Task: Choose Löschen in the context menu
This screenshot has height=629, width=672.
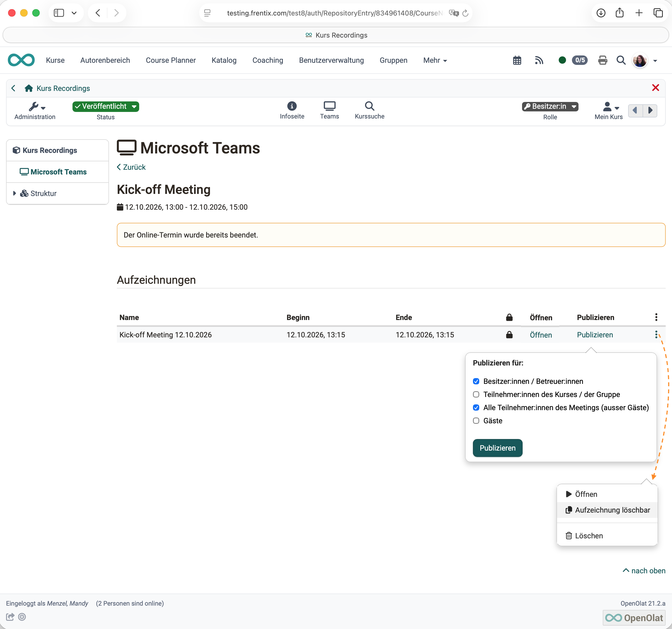Action: [607, 536]
